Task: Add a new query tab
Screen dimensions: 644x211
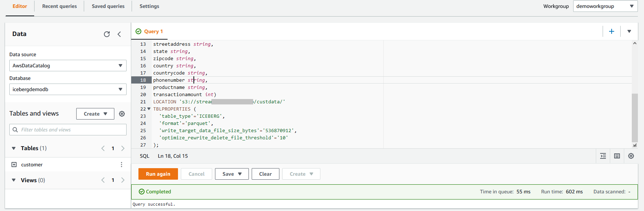Action: [611, 31]
